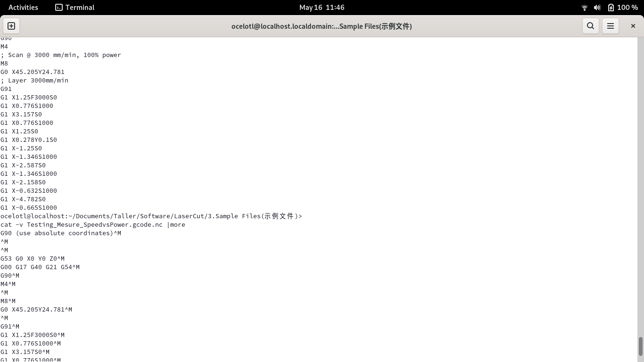The image size is (644, 362).
Task: Click the terminal scrollbar handle
Action: click(x=640, y=346)
